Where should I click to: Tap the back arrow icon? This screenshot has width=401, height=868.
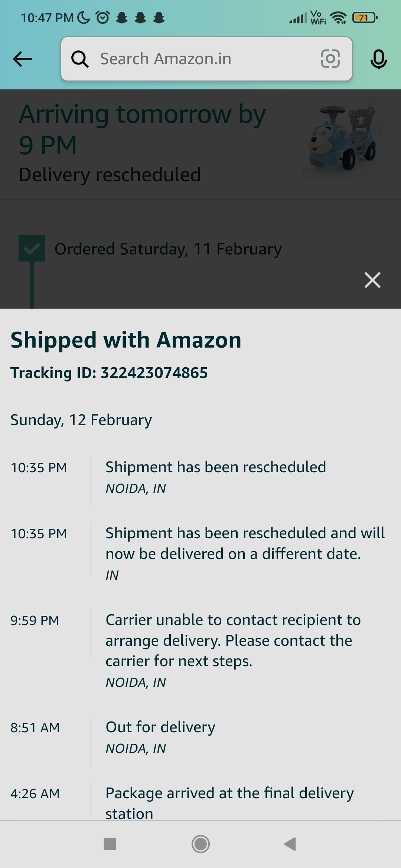23,59
